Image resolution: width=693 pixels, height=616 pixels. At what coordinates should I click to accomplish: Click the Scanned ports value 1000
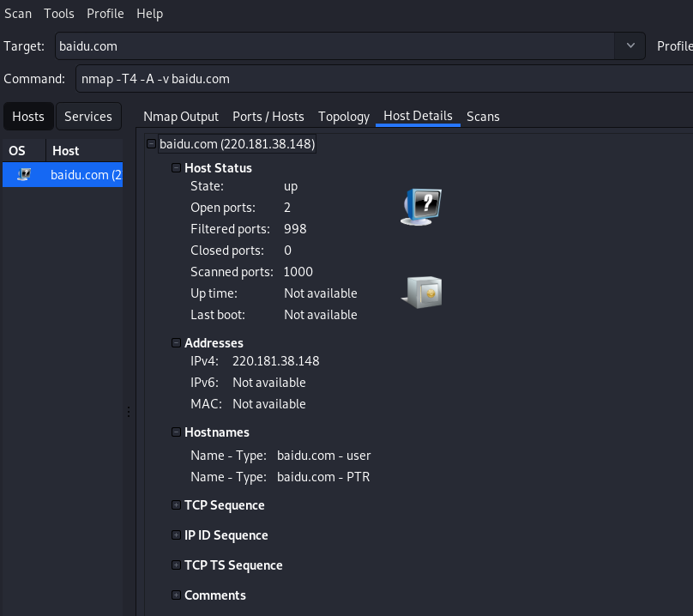pos(298,272)
